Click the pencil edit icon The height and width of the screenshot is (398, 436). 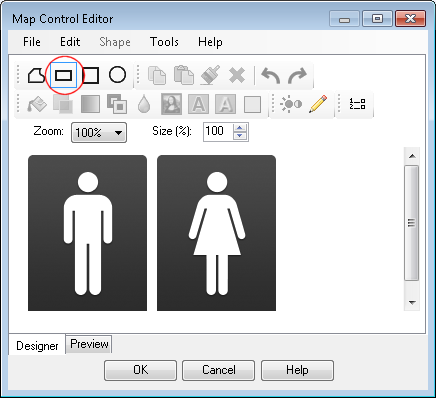click(318, 104)
